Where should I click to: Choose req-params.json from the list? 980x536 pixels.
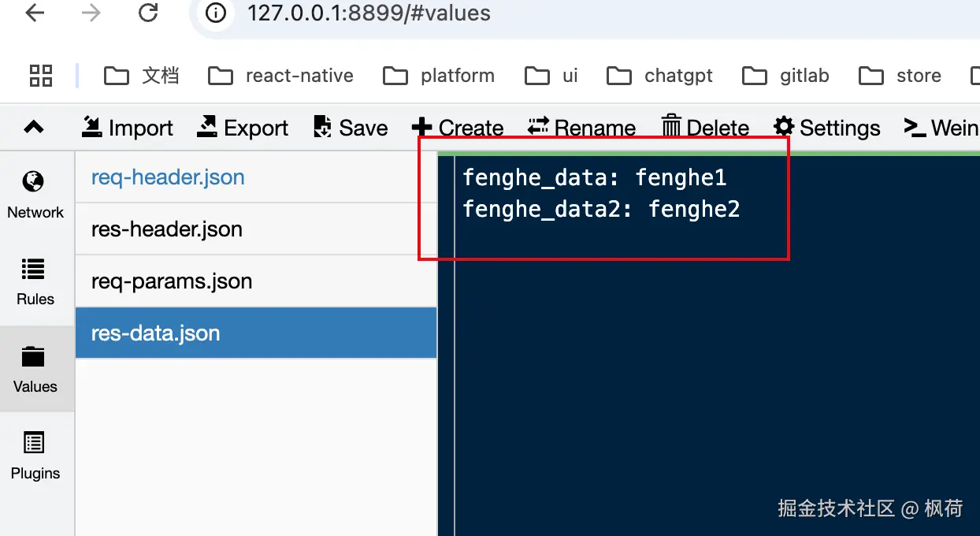click(x=172, y=281)
